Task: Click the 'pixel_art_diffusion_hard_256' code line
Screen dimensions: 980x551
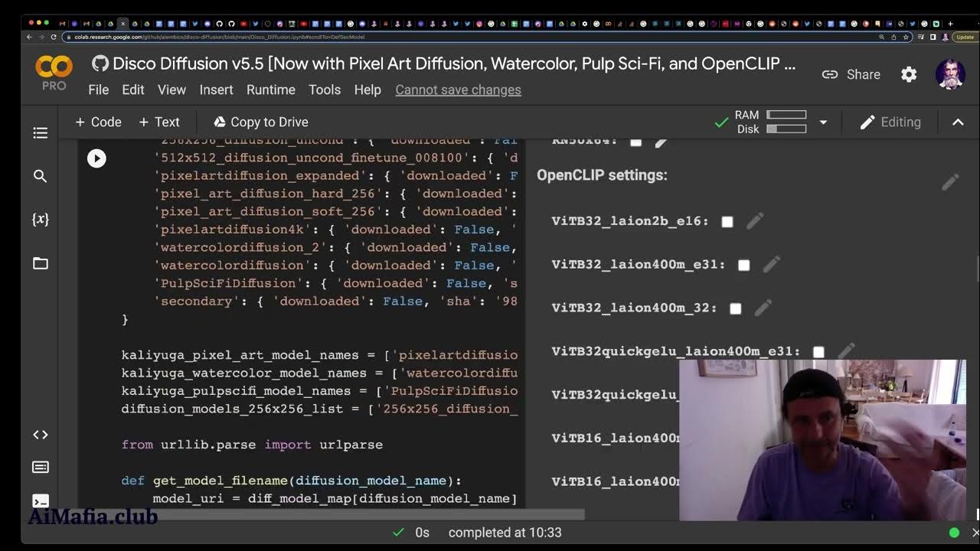Action: (336, 194)
